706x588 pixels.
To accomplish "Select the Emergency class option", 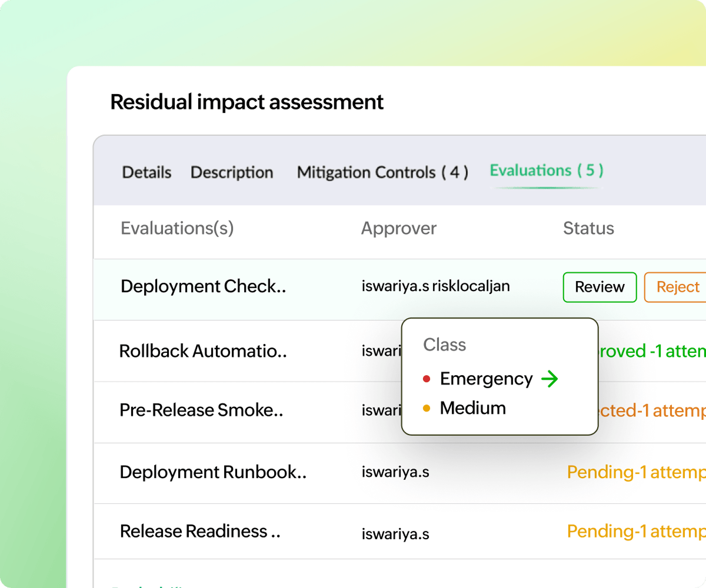I will tap(485, 379).
